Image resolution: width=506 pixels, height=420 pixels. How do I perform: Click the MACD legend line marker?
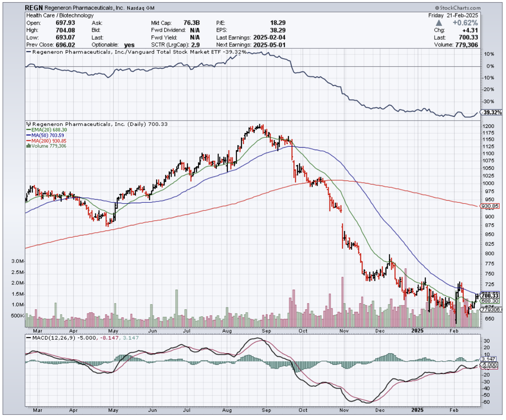(x=29, y=337)
